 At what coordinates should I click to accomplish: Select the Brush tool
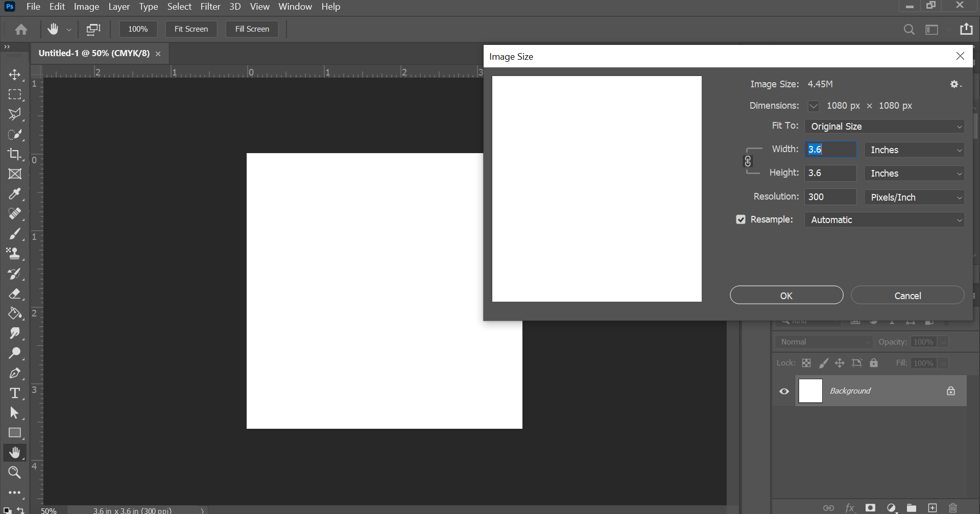pos(14,234)
